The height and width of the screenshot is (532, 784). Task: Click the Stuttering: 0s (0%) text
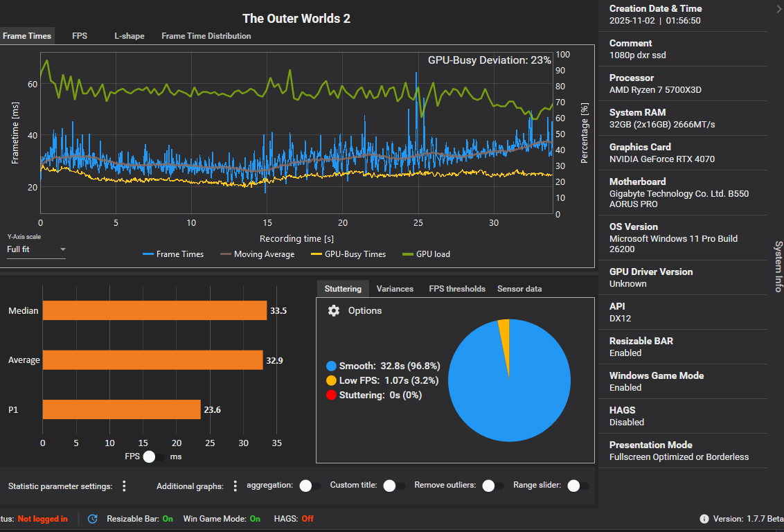click(x=380, y=395)
